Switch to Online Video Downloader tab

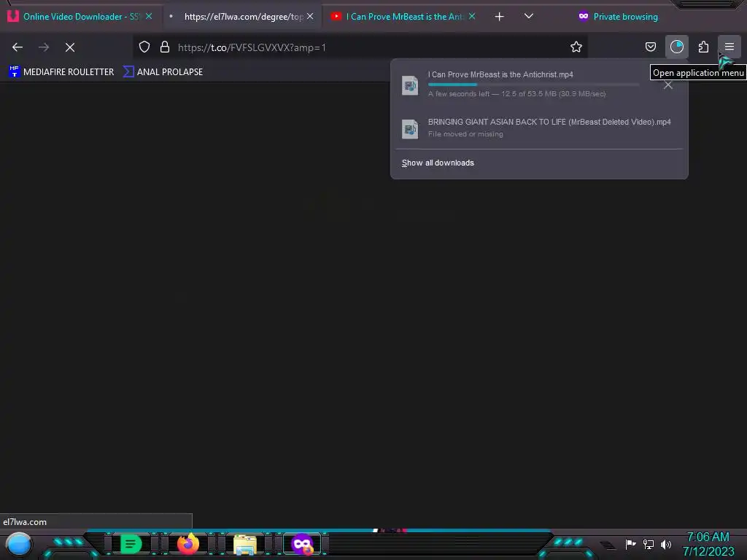(80, 17)
